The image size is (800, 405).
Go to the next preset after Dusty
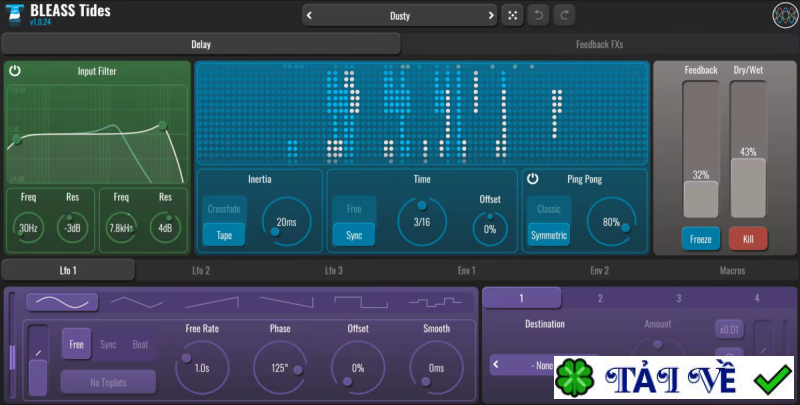pyautogui.click(x=490, y=15)
